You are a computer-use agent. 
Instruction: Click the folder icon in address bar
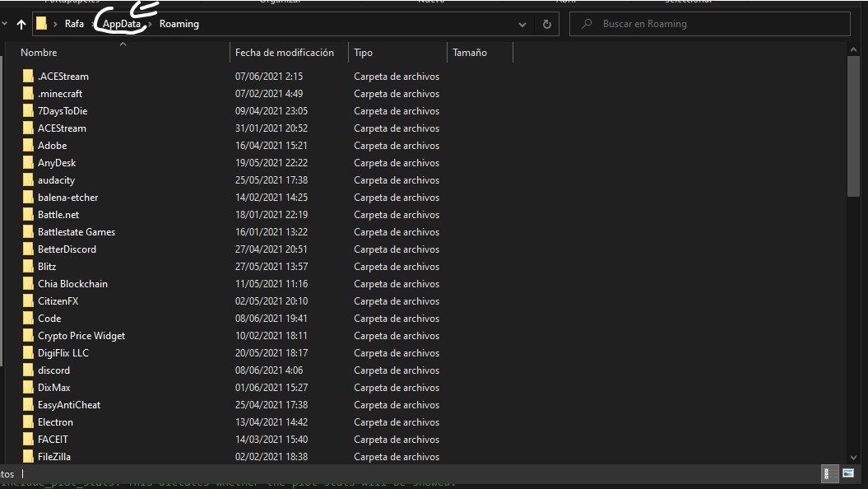(x=41, y=24)
